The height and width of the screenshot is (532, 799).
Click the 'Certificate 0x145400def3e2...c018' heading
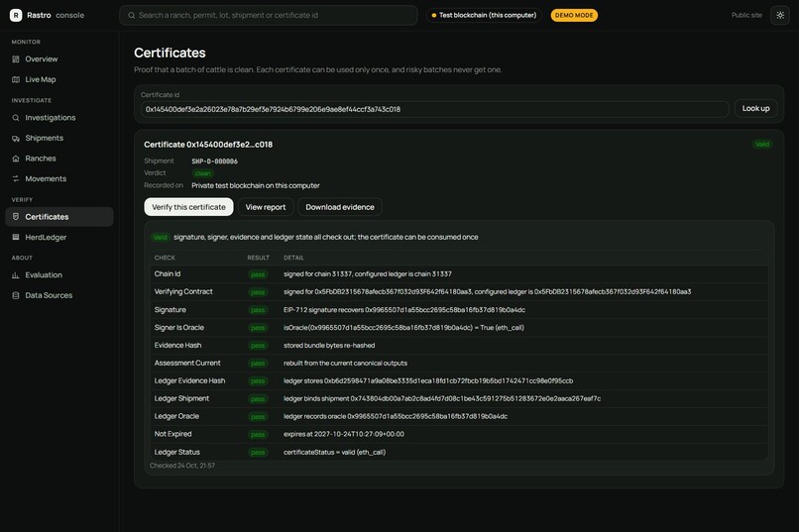[x=208, y=145]
